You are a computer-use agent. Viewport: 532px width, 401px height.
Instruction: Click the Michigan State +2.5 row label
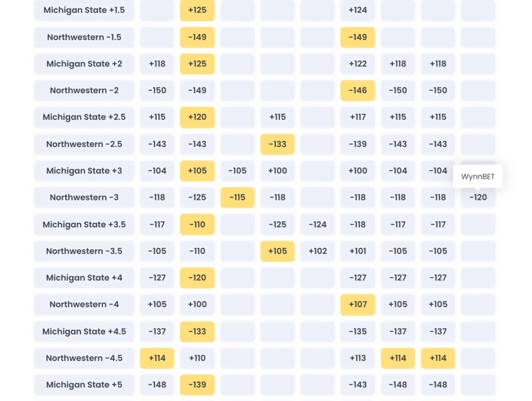(84, 117)
